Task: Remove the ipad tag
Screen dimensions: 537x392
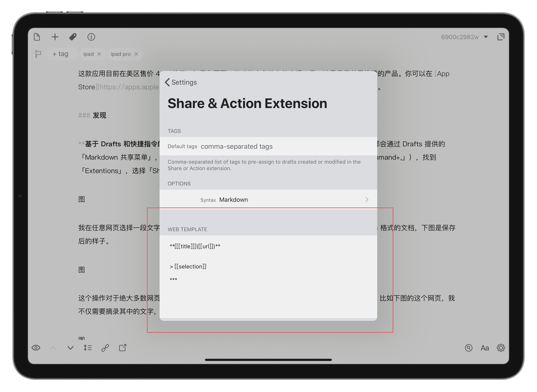Action: tap(99, 54)
